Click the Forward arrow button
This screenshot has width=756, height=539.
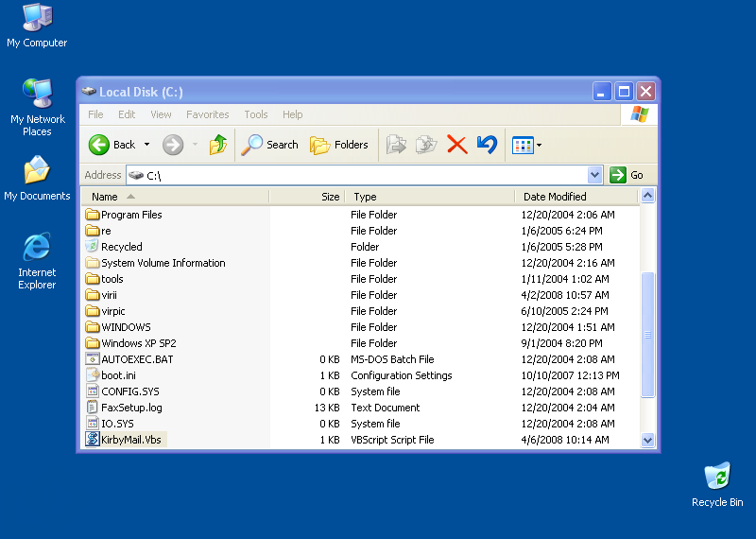[173, 145]
